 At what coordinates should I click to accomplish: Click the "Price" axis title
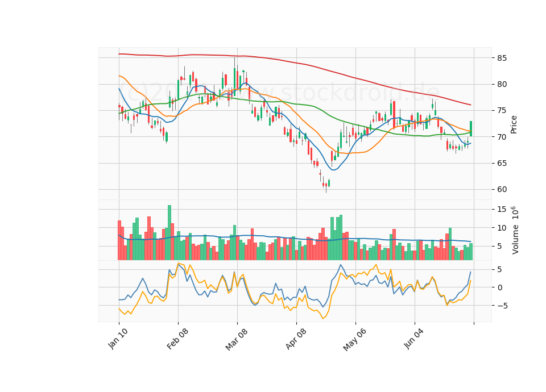point(514,124)
